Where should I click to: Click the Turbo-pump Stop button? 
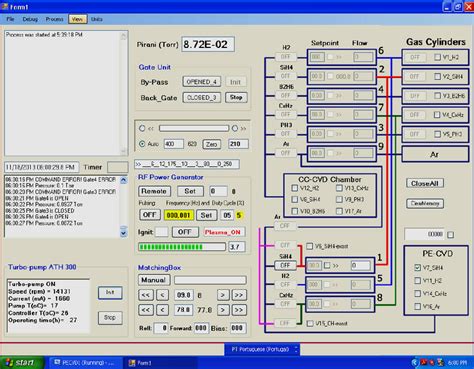(110, 317)
